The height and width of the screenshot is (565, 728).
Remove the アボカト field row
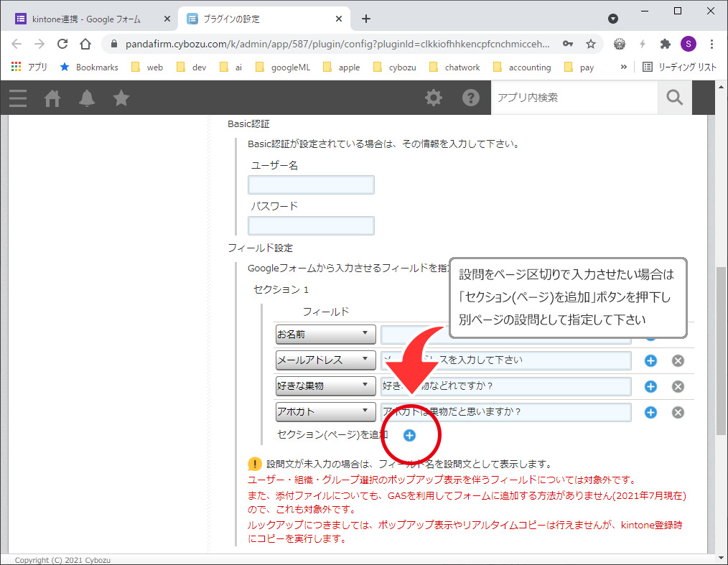click(678, 412)
